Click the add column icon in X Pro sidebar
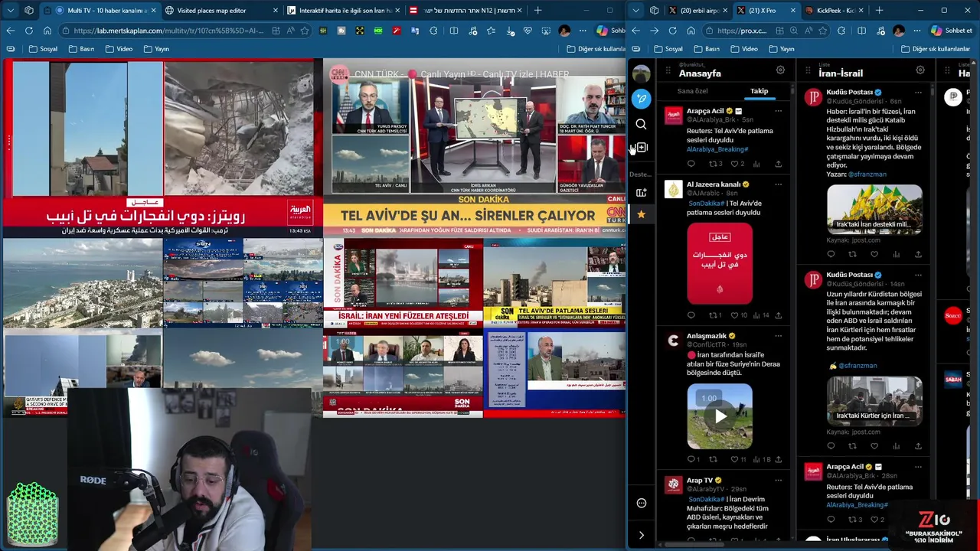The image size is (980, 551). [x=642, y=148]
